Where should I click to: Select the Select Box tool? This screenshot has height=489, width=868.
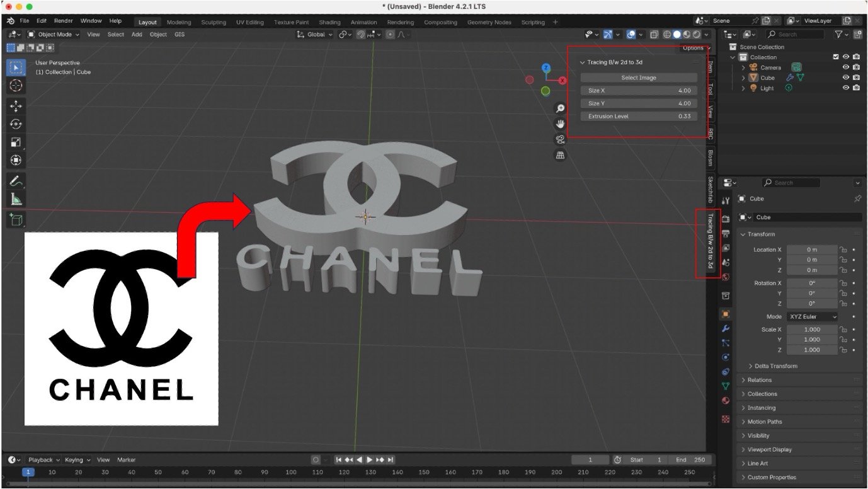pyautogui.click(x=16, y=67)
